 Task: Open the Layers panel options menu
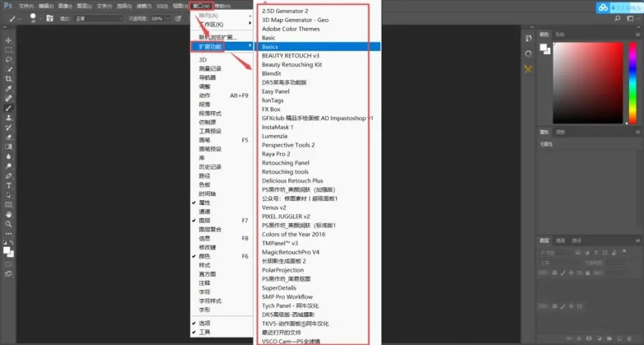pyautogui.click(x=637, y=240)
